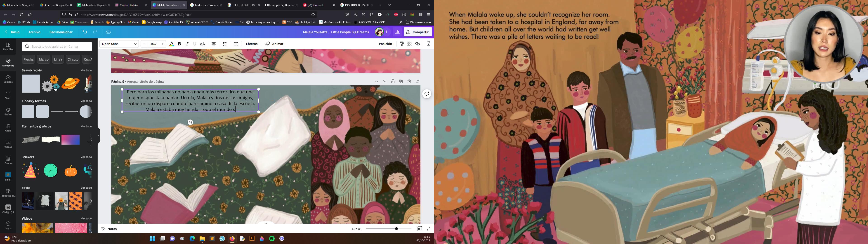Click the Compartir button

coord(418,32)
